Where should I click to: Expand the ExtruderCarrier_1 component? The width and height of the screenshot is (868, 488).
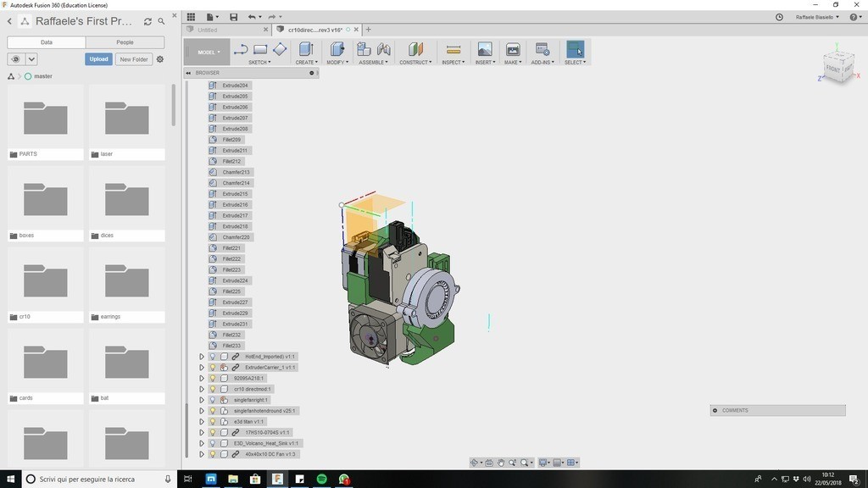[x=202, y=368]
